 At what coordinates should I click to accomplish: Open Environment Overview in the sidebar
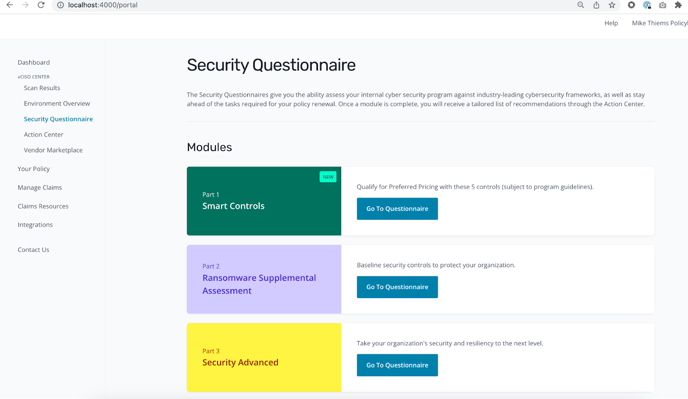[x=57, y=104]
